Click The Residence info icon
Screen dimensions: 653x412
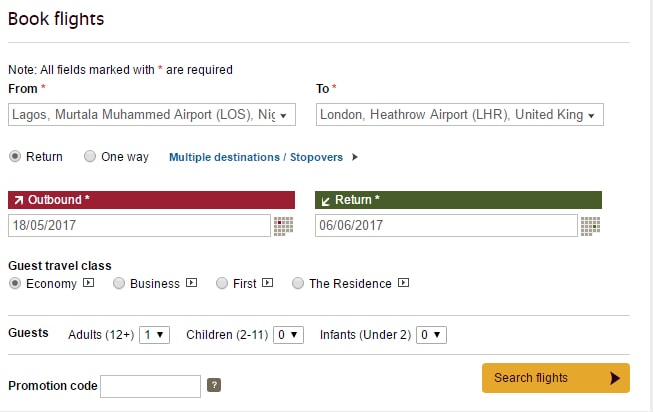point(403,283)
